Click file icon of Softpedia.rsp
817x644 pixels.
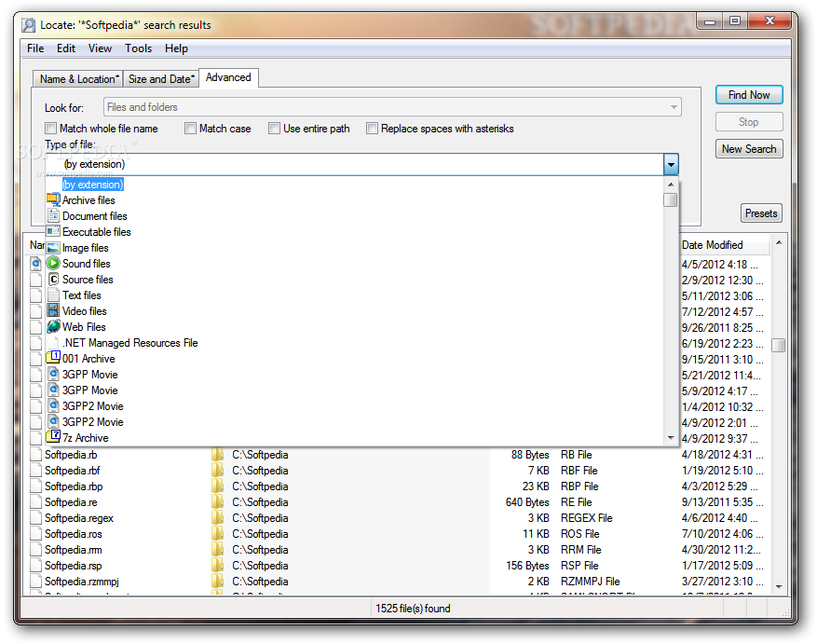tap(36, 566)
